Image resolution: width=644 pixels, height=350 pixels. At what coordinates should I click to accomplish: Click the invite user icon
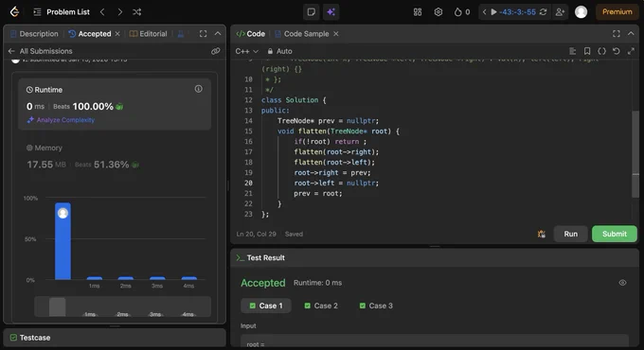tap(560, 12)
